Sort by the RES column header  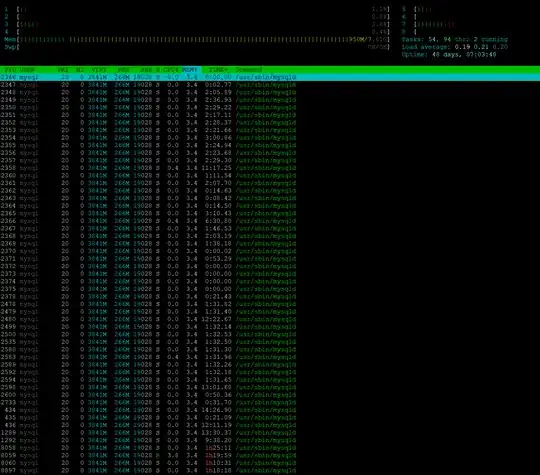coord(123,70)
